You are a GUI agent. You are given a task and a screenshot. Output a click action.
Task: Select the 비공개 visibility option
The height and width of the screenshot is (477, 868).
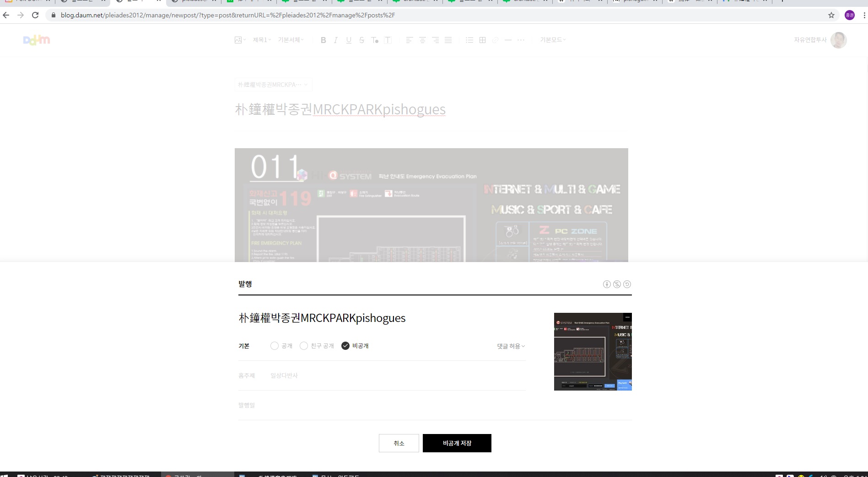tap(355, 346)
